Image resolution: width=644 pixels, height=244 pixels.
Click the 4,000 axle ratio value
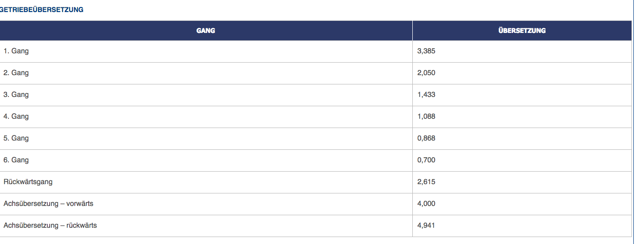click(426, 204)
